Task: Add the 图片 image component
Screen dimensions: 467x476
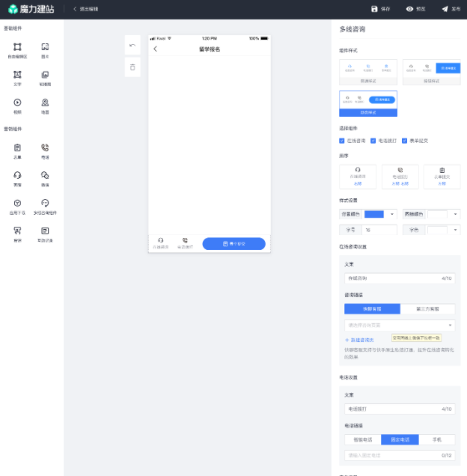Action: pyautogui.click(x=45, y=50)
